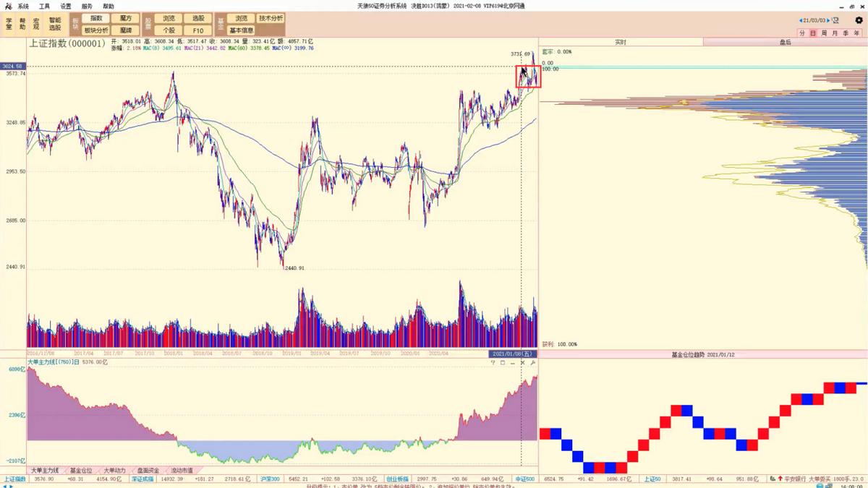The image size is (868, 488).
Task: Open the 系统 menu
Action: pos(24,6)
